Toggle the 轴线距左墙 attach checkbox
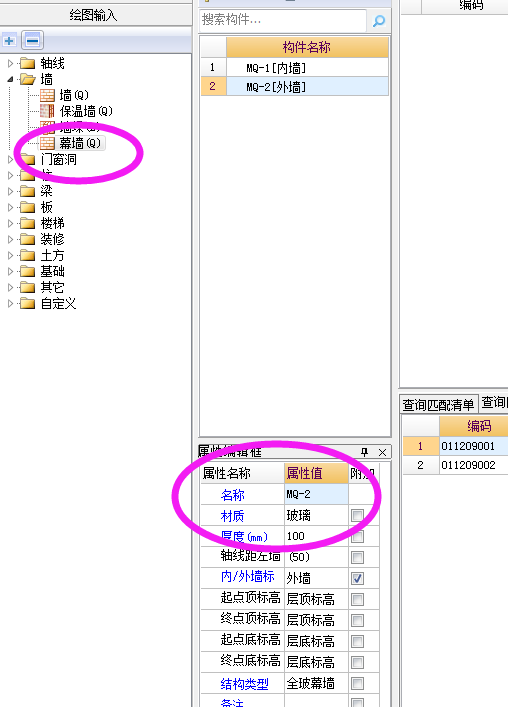The width and height of the screenshot is (508, 707). point(357,557)
